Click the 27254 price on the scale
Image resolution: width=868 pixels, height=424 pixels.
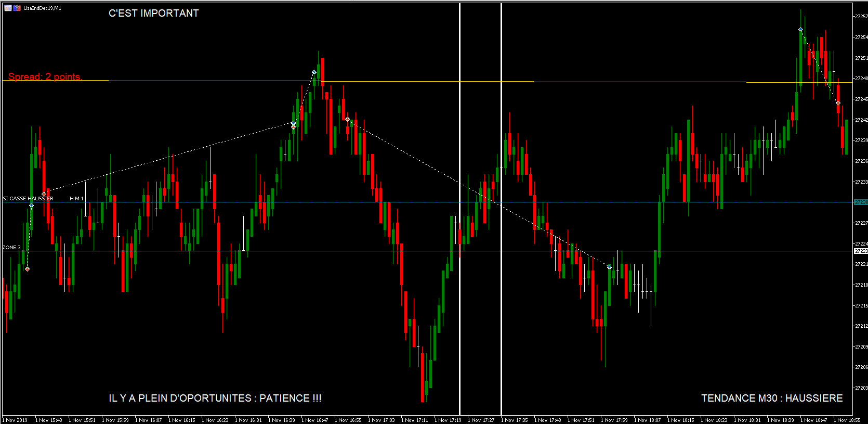861,37
